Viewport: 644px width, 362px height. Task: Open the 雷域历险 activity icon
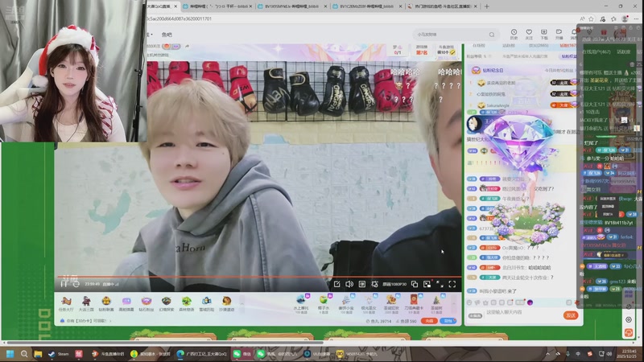tap(206, 304)
